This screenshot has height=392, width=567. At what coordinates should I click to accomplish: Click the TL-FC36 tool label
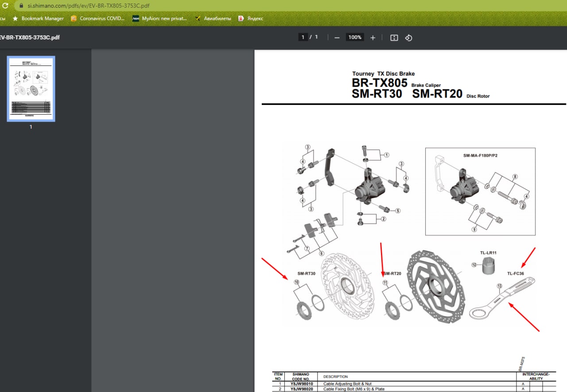coord(516,273)
